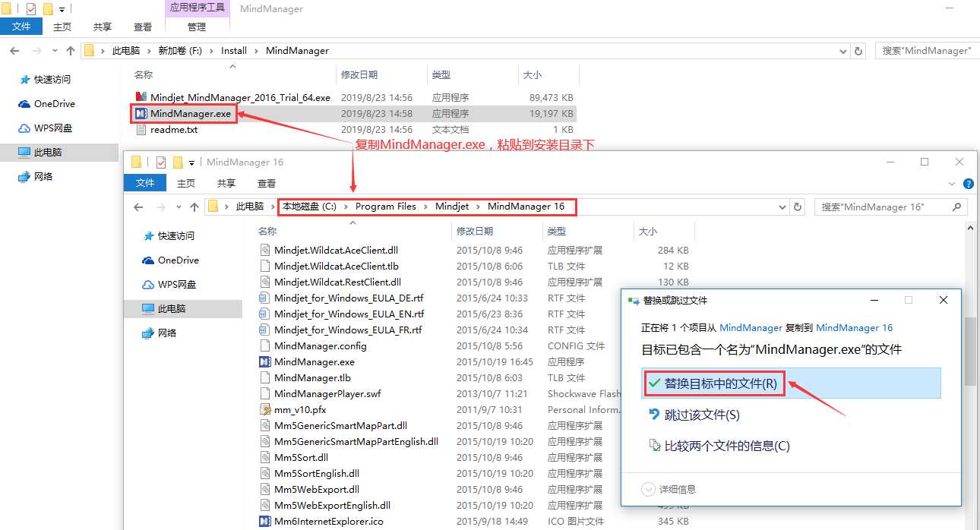Click vertical scrollbar in MindManager 16 file list

pos(970,351)
